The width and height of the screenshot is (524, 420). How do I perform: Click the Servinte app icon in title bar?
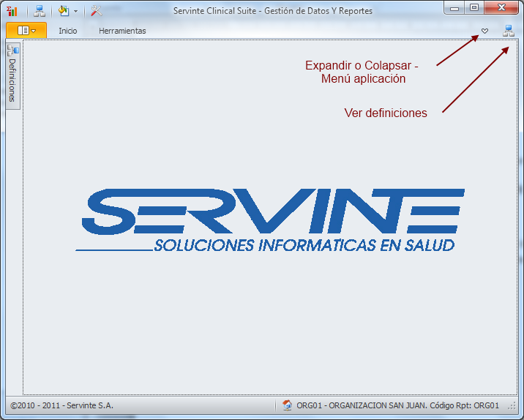pos(12,11)
